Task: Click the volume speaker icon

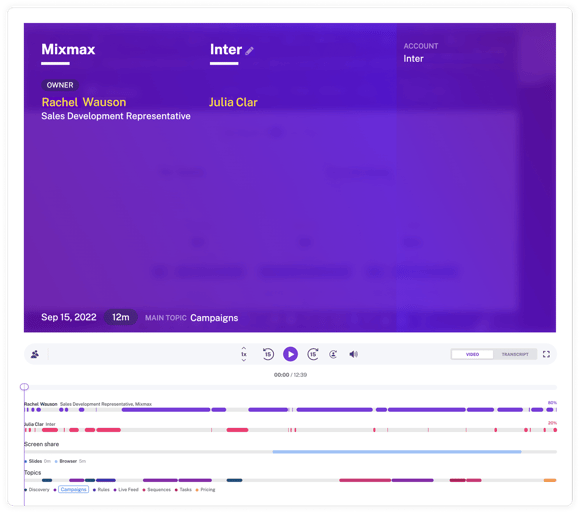Action: coord(354,354)
